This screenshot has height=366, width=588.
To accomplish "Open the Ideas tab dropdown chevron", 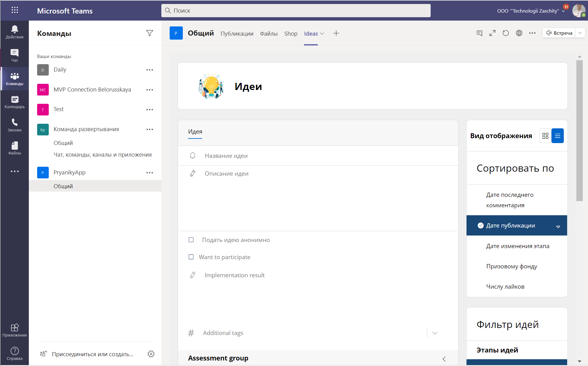I will click(322, 33).
